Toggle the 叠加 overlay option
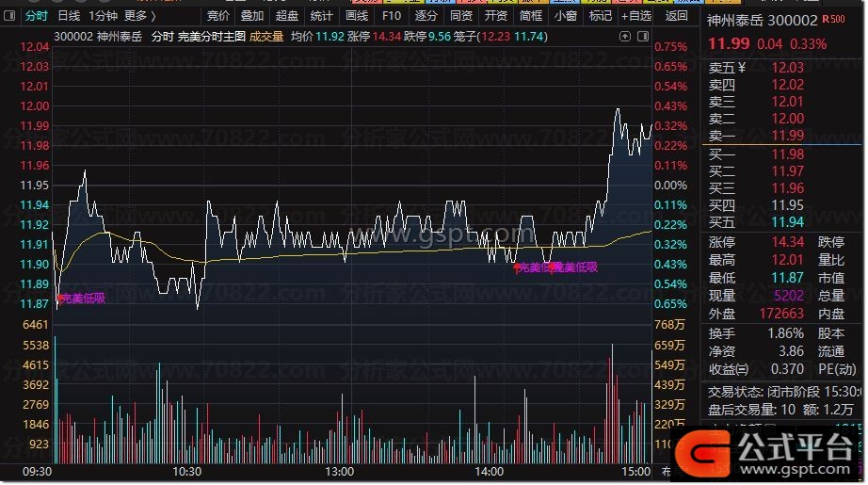868x485 pixels. (x=251, y=16)
